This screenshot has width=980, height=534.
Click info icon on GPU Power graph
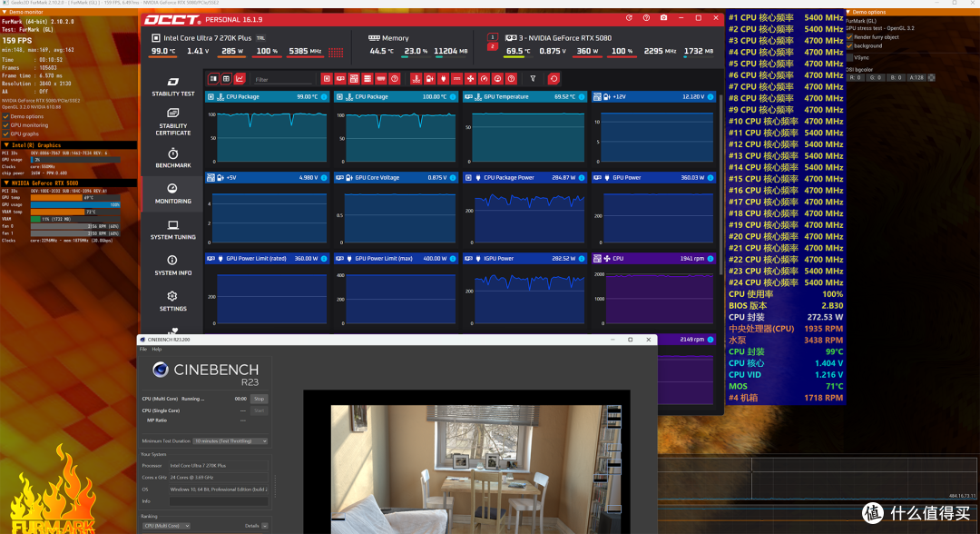[x=710, y=178]
